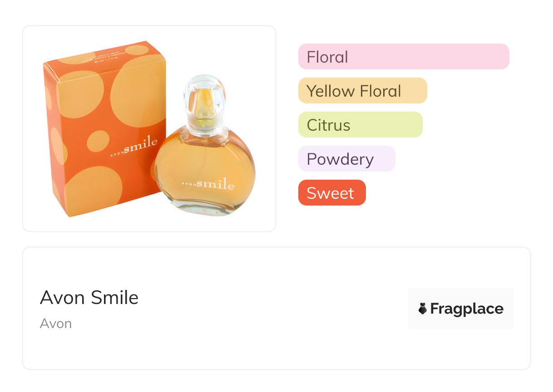Click the red Sweet accord tag
Image resolution: width=553 pixels, height=392 pixels.
pos(331,193)
